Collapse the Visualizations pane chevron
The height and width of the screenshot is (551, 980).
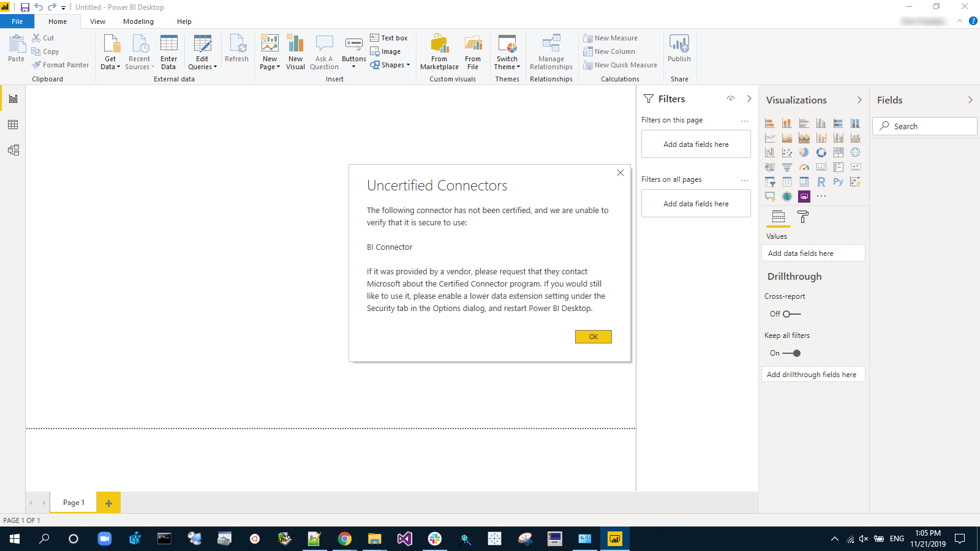[x=859, y=100]
